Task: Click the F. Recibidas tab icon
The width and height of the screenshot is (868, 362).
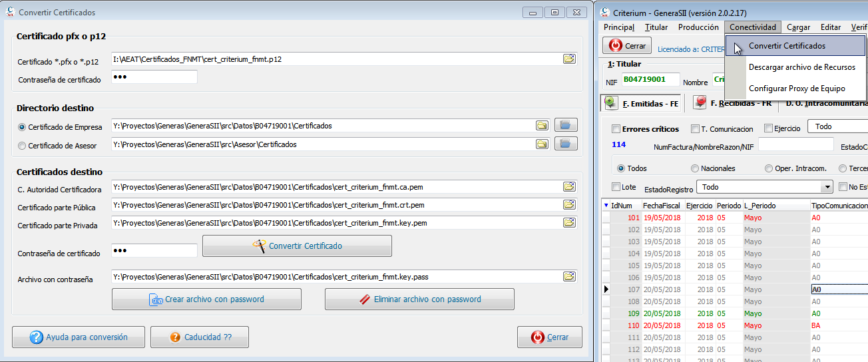Action: 700,102
